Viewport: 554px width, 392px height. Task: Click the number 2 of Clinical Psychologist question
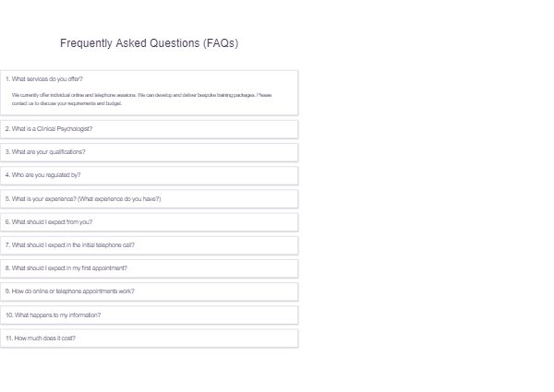pyautogui.click(x=7, y=129)
